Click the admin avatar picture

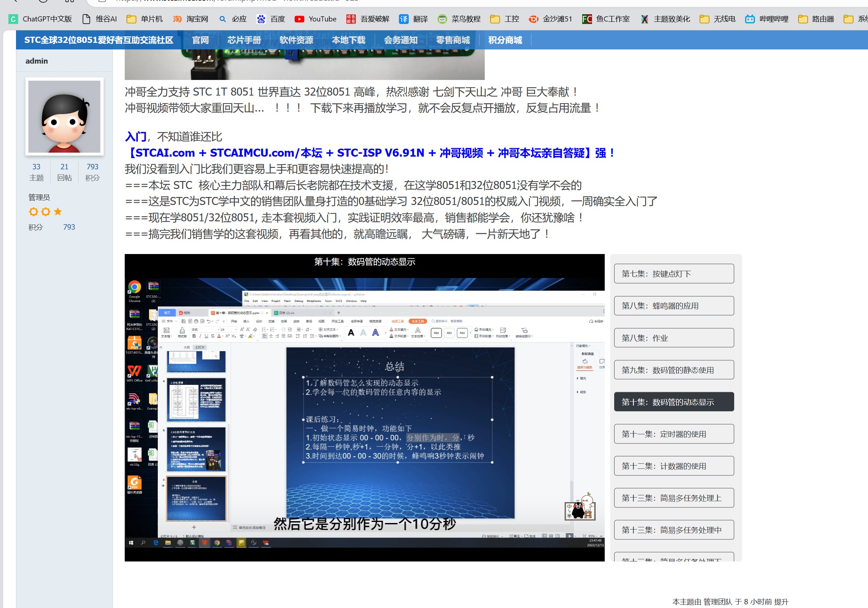click(x=64, y=116)
